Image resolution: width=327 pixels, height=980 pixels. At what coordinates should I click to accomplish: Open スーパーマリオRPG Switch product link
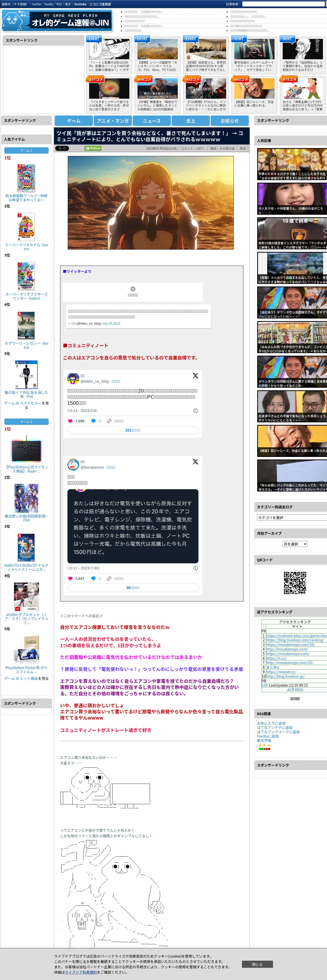coord(26,247)
